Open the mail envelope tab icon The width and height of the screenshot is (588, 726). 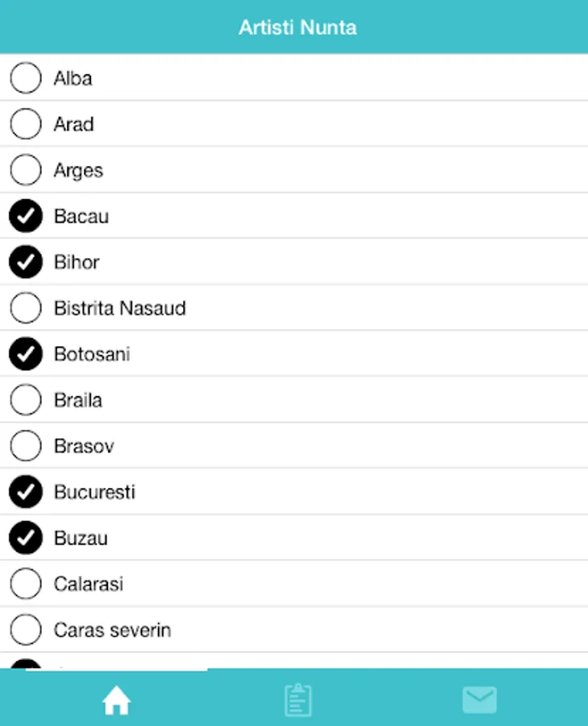tap(479, 700)
